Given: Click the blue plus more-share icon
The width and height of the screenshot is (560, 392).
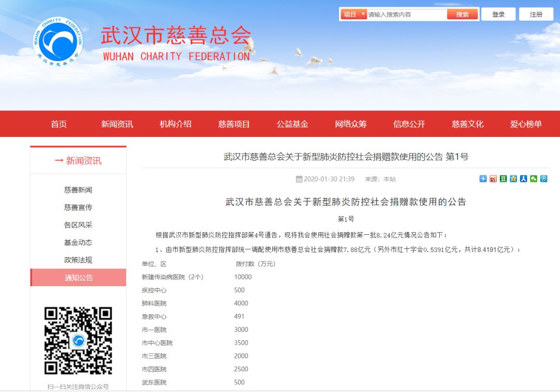Looking at the screenshot, I should (x=483, y=178).
